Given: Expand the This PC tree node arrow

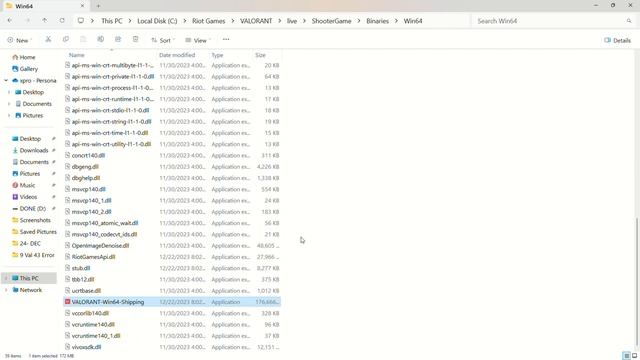Looking at the screenshot, I should coord(6,278).
